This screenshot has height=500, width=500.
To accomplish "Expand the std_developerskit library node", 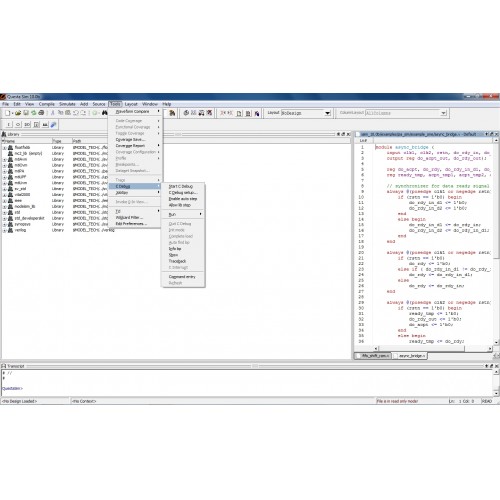I will (5, 218).
